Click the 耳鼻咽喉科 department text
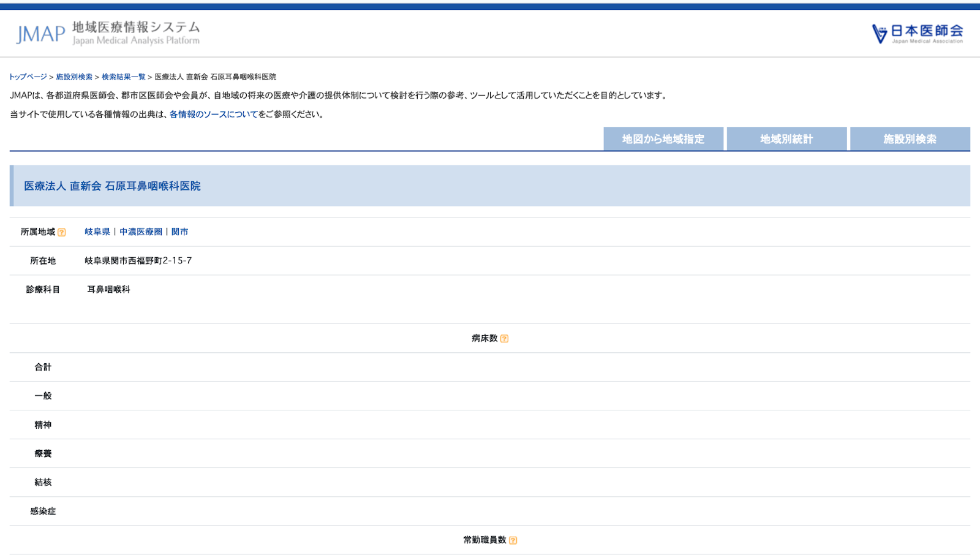980x558 pixels. tap(108, 290)
